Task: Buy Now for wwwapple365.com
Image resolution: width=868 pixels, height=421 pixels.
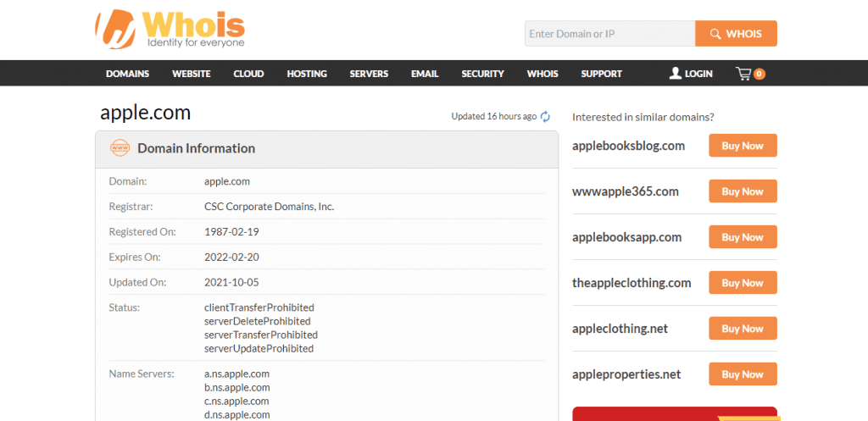Action: coord(743,191)
